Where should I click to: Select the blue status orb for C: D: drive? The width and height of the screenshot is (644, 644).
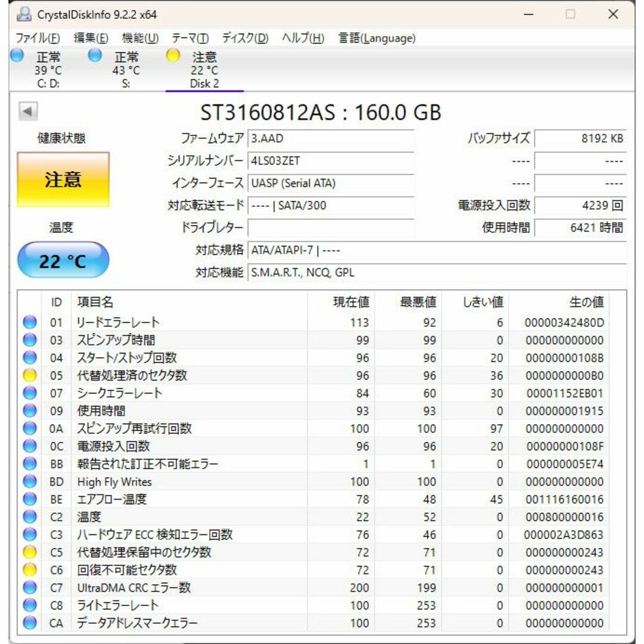click(x=17, y=55)
